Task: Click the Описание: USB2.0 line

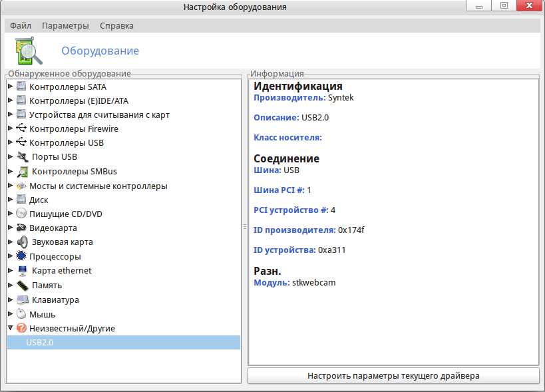Action: [291, 118]
